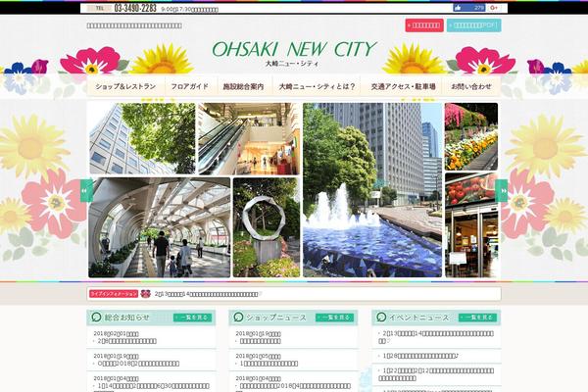Click the speech bubble icon beside イベントニュース
This screenshot has width=588, height=392.
381,317
